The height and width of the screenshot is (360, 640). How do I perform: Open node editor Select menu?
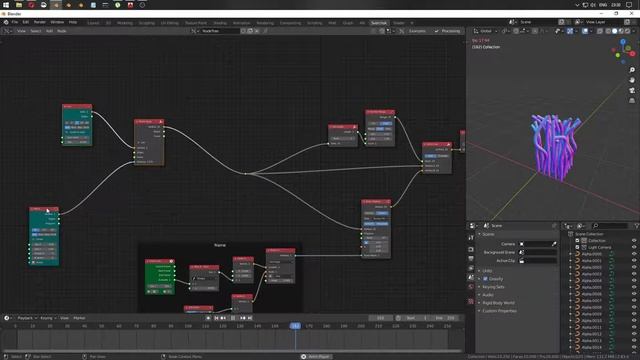36,31
